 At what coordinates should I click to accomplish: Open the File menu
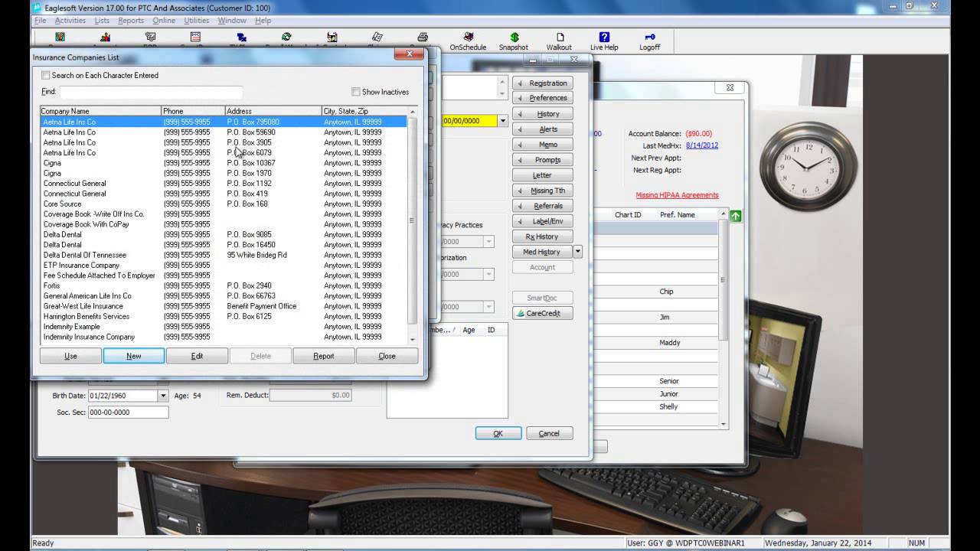[x=41, y=21]
